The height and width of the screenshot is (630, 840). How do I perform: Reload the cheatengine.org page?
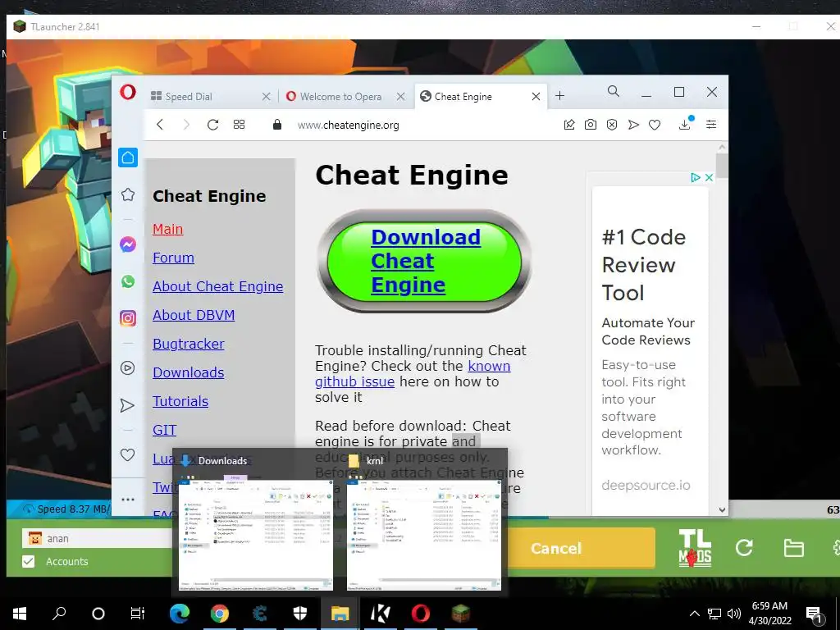coord(212,125)
